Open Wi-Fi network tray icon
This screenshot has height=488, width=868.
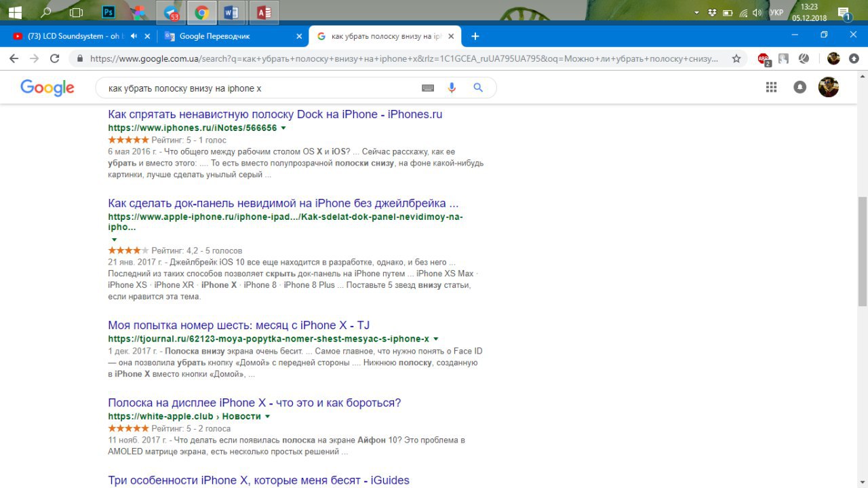[743, 12]
